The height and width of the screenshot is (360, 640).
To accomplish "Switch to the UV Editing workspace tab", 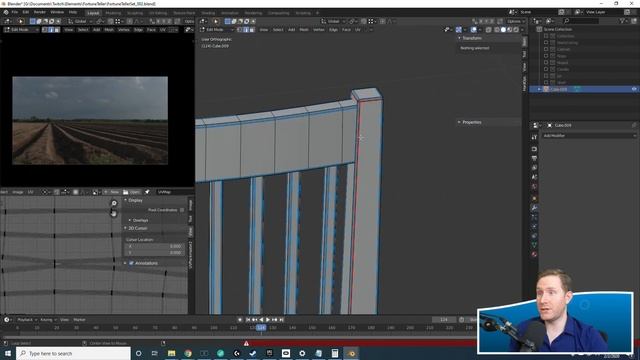I will point(158,13).
